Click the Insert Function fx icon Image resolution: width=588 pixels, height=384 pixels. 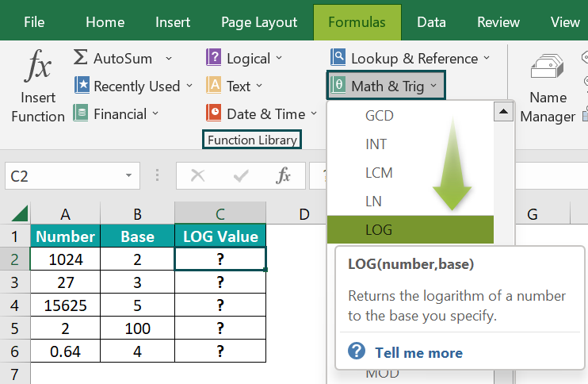point(38,66)
